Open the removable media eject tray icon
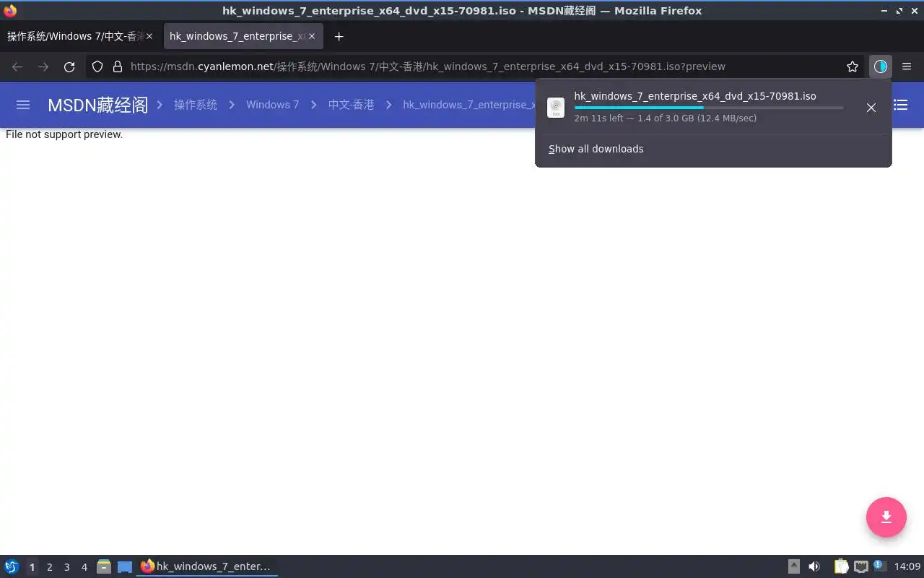 pyautogui.click(x=794, y=566)
